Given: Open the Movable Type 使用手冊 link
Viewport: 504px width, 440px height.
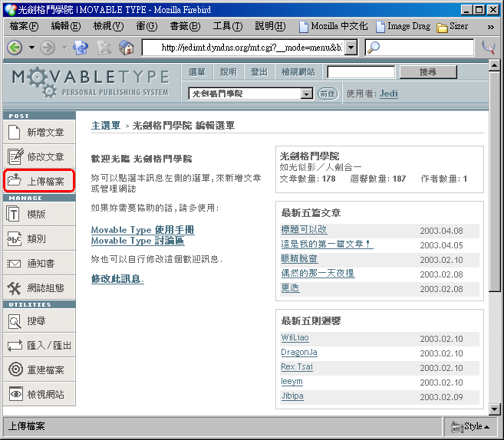Looking at the screenshot, I should 143,230.
